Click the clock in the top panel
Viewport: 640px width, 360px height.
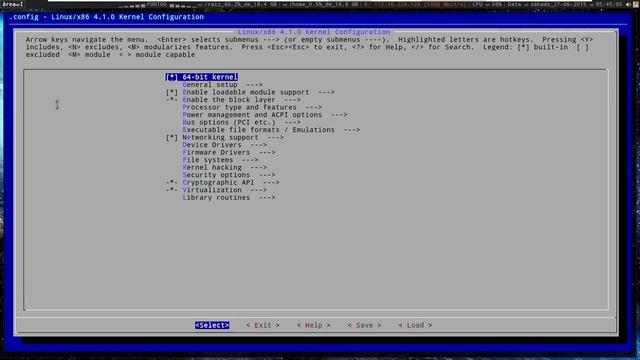[x=608, y=4]
